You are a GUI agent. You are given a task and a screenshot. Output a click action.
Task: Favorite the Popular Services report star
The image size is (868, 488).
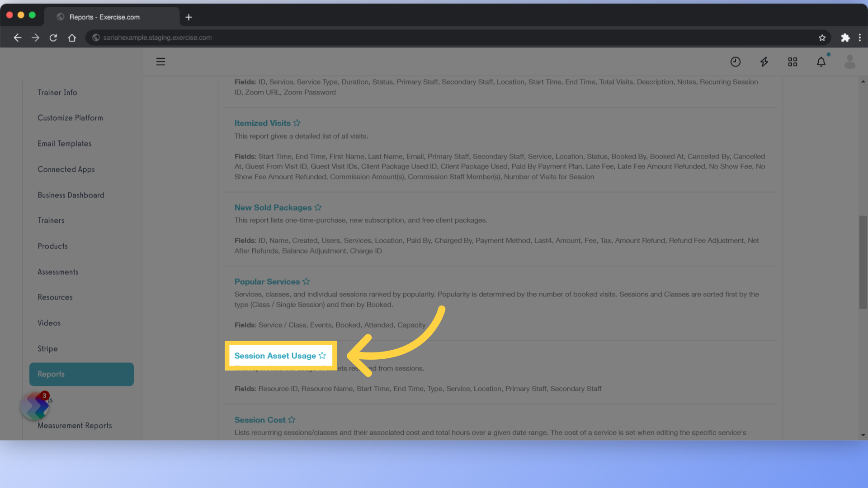tap(306, 281)
